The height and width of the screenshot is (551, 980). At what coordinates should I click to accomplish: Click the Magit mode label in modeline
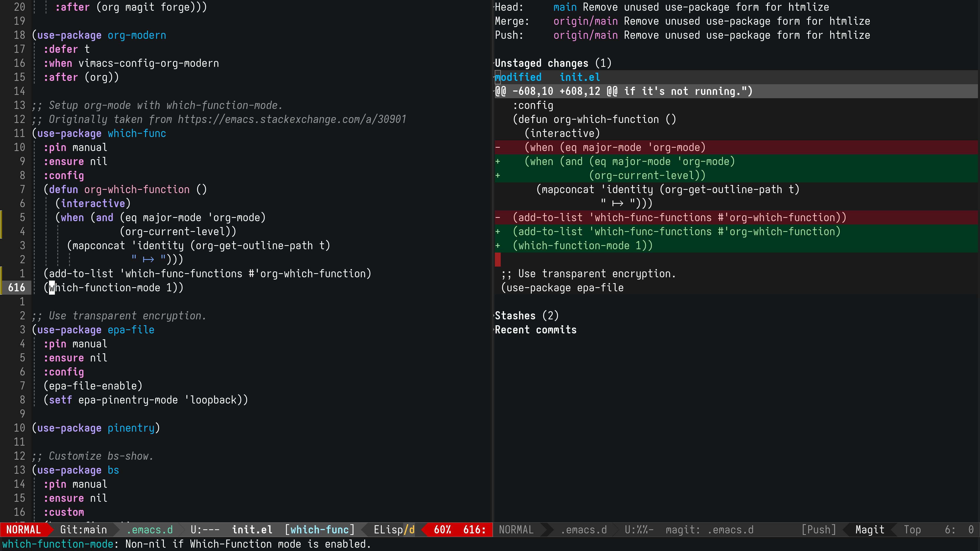870,530
